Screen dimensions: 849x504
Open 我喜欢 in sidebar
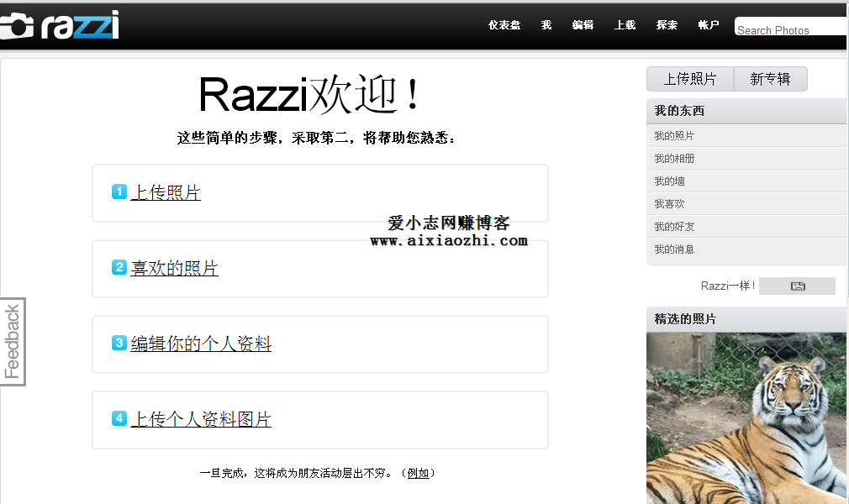[x=669, y=204]
